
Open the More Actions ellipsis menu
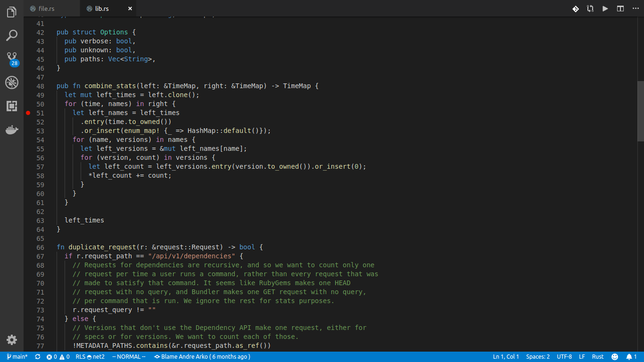(x=635, y=8)
